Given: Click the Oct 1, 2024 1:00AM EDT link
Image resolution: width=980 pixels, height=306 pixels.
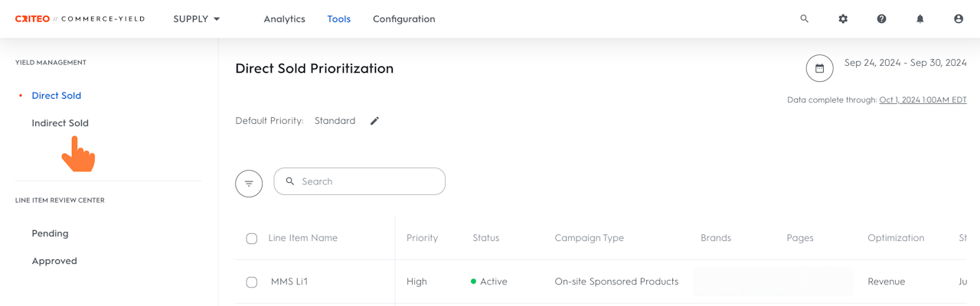Looking at the screenshot, I should click(x=923, y=100).
